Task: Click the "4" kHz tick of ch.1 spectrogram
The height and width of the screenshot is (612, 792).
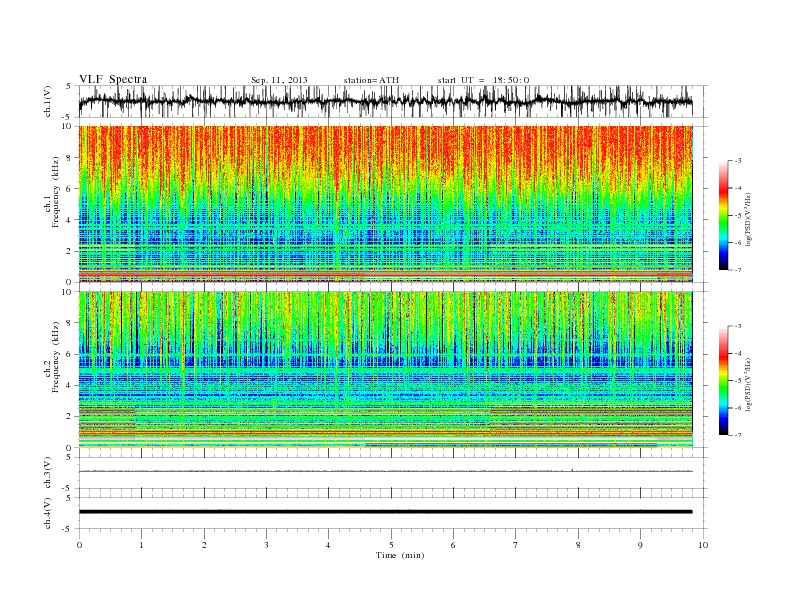Action: [x=69, y=220]
